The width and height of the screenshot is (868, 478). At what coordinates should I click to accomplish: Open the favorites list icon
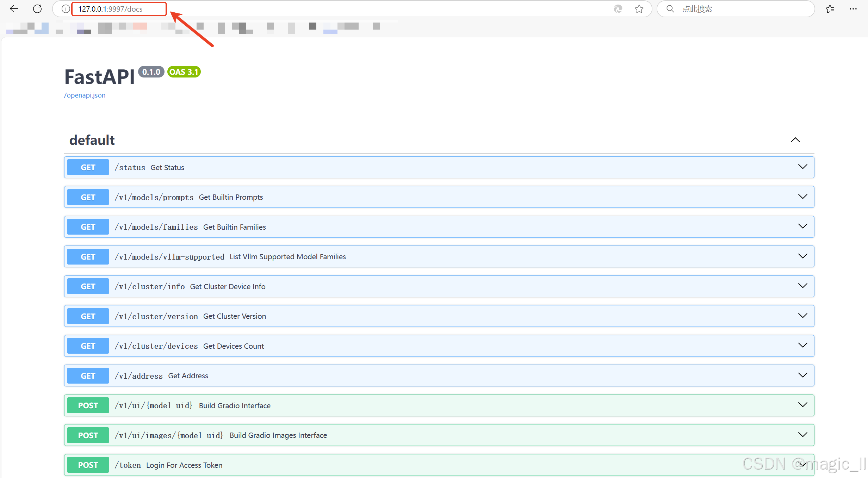point(830,9)
